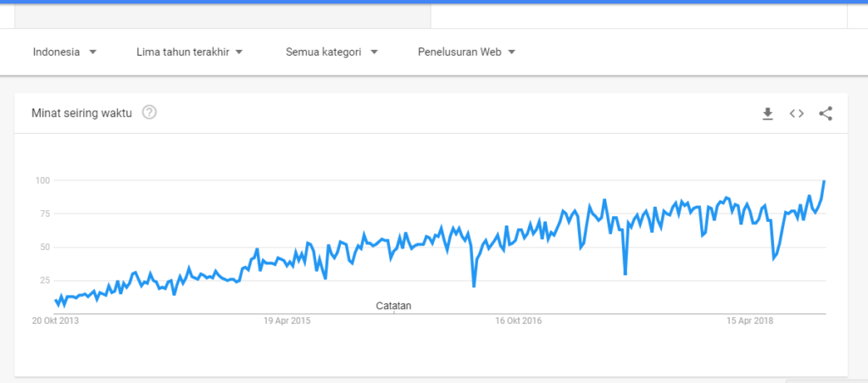Click the 19 Apr 2015 axis label
The width and height of the screenshot is (868, 383).
pos(287,320)
